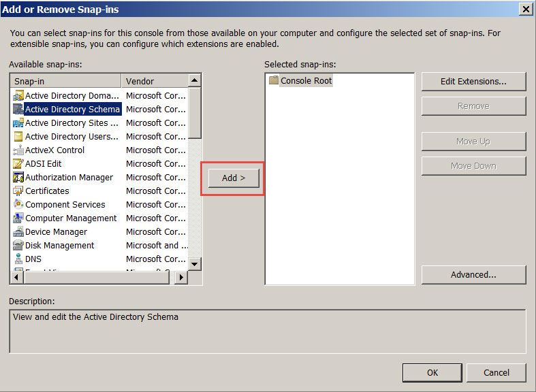Cancel the snap-in dialog

tap(496, 373)
